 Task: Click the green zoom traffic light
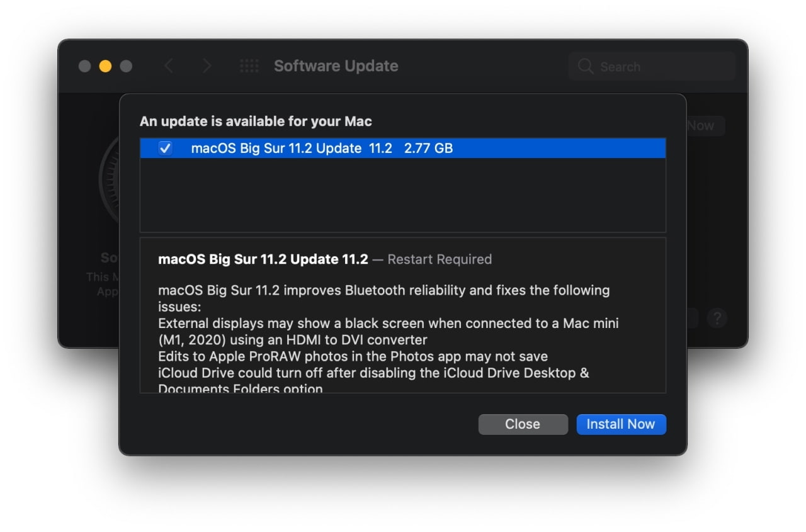point(125,65)
